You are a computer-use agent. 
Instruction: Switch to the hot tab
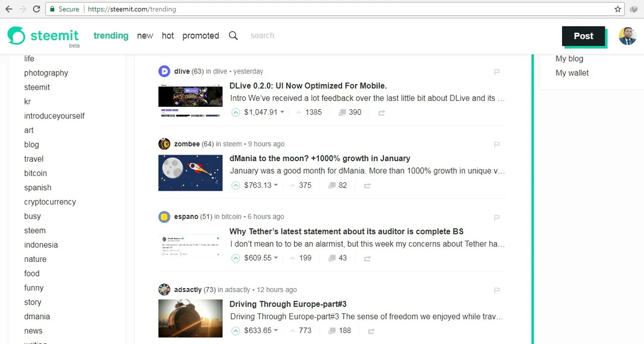click(x=168, y=36)
